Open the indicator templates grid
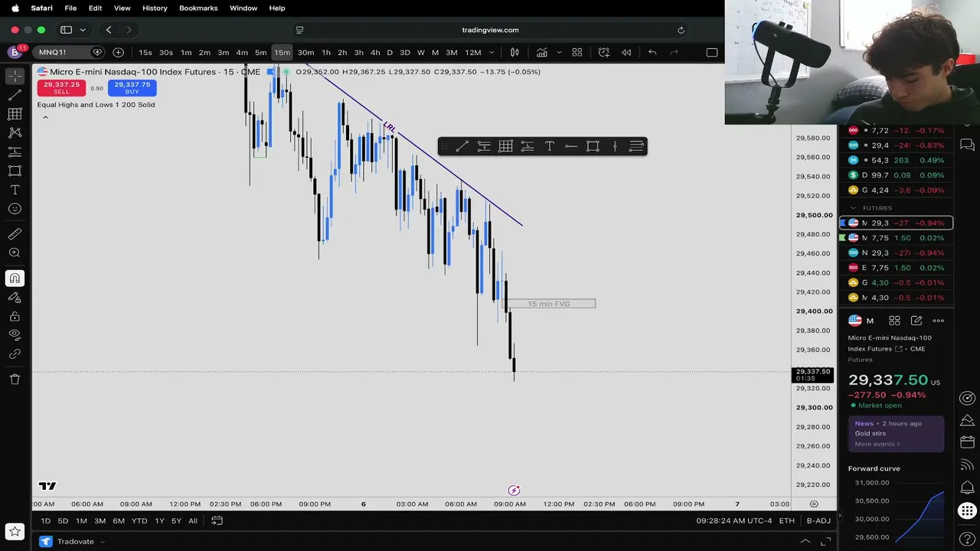 click(577, 52)
